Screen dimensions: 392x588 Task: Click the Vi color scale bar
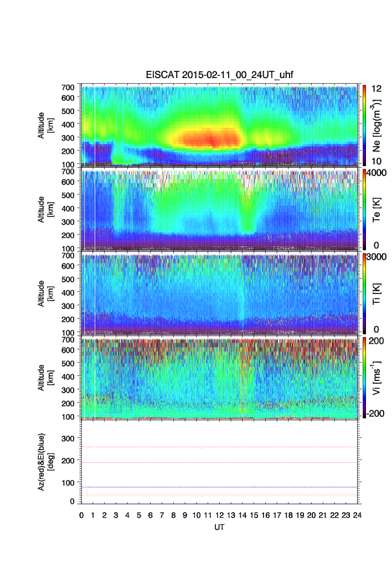click(x=364, y=378)
